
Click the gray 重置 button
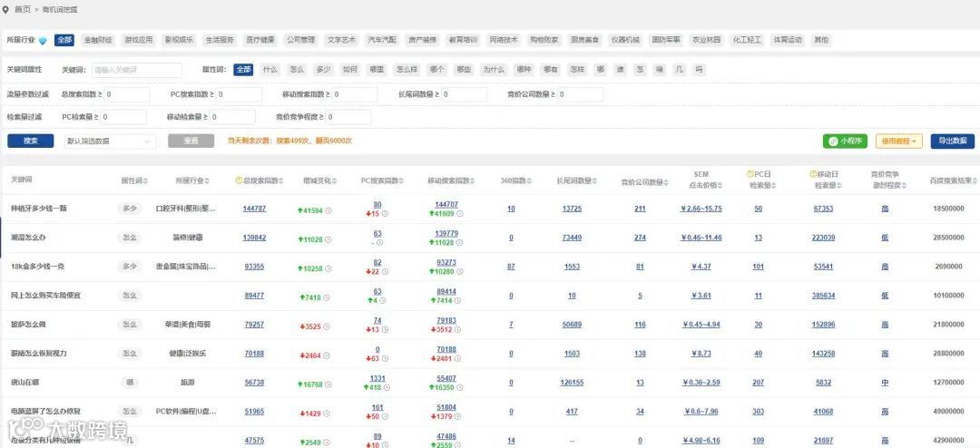(191, 141)
